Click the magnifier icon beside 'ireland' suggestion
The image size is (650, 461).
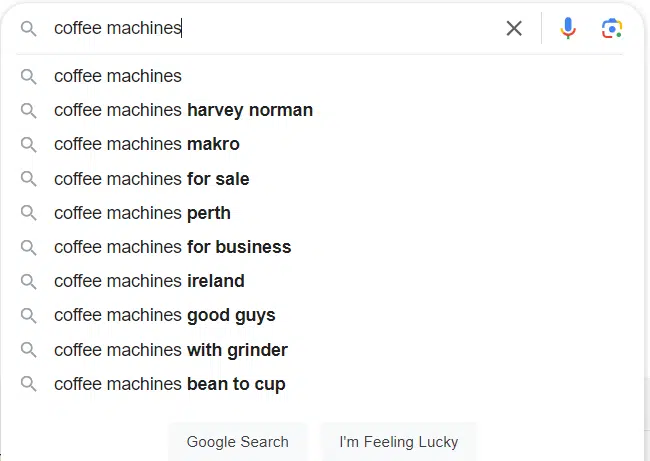pyautogui.click(x=29, y=281)
